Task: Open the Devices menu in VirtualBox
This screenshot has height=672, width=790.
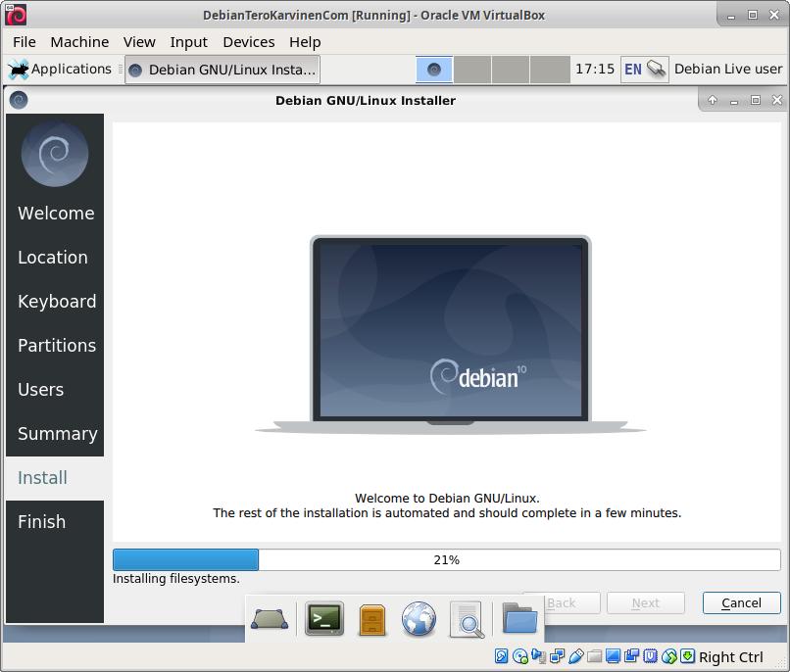Action: click(x=248, y=41)
